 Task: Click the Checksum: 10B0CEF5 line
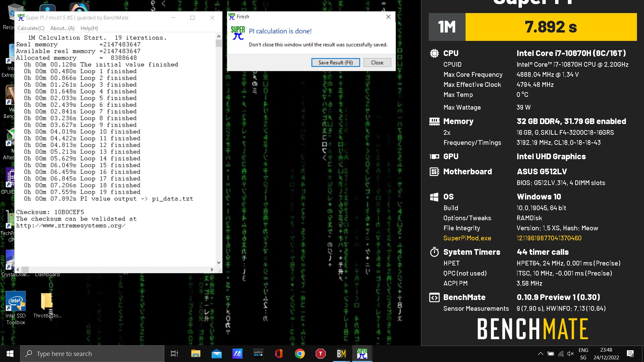pyautogui.click(x=50, y=212)
